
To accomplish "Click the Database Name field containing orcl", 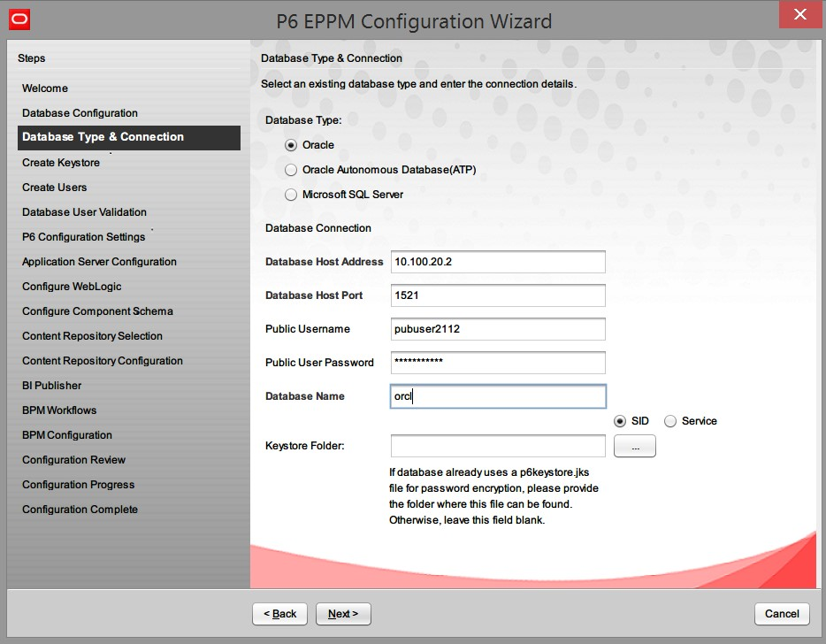I will tap(498, 396).
